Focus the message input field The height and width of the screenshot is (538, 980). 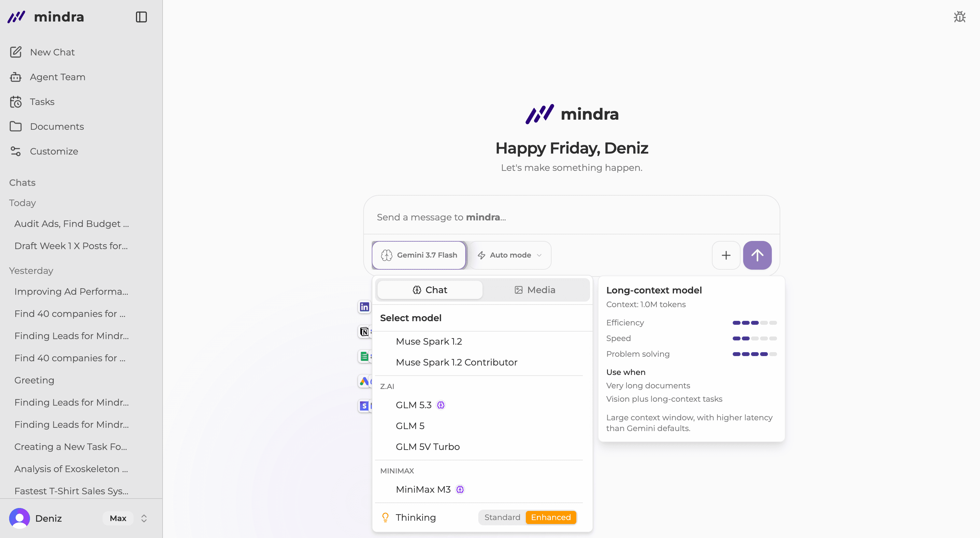click(571, 217)
